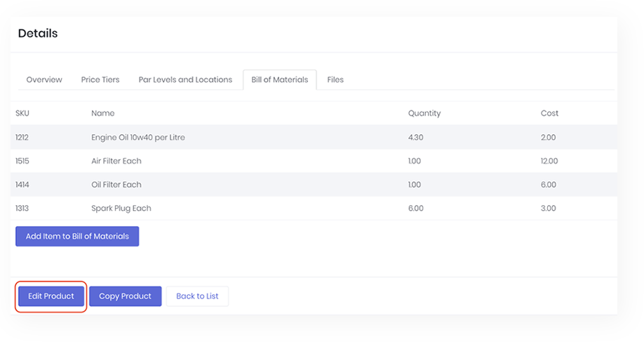Duplicate the product with Copy Product
644x342 pixels.
125,296
